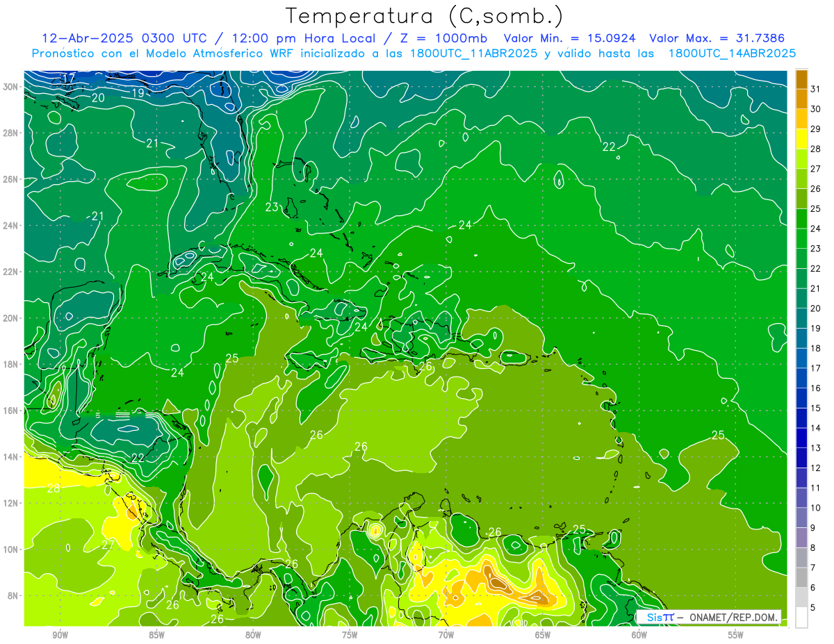Image resolution: width=834 pixels, height=644 pixels.
Task: Pick the yellow colorbar swatch between 28 and 29
Action: (x=801, y=138)
